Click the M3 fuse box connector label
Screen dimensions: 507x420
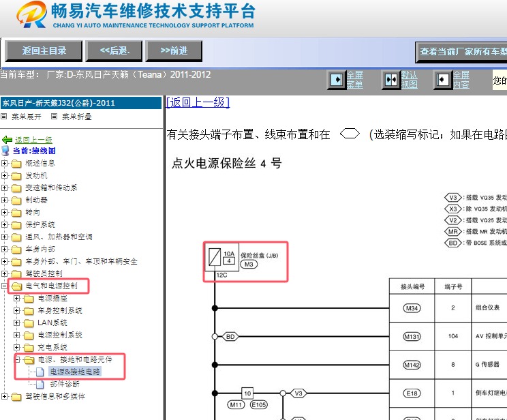249,265
